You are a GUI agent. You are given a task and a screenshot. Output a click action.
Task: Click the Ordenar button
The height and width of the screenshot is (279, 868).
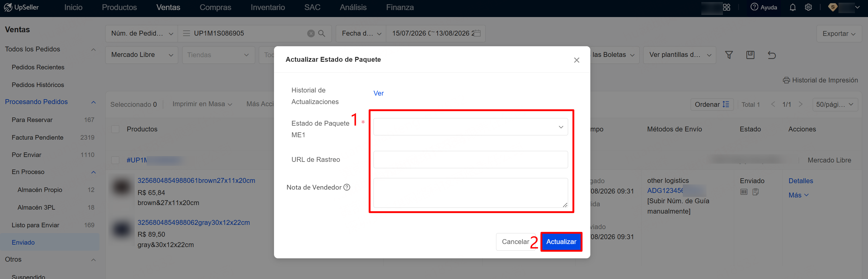pyautogui.click(x=712, y=104)
